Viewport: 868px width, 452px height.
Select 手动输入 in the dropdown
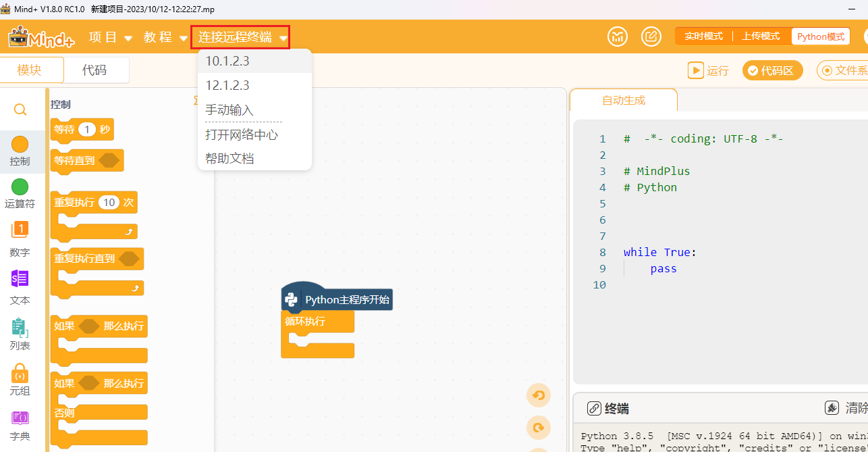coord(254,109)
